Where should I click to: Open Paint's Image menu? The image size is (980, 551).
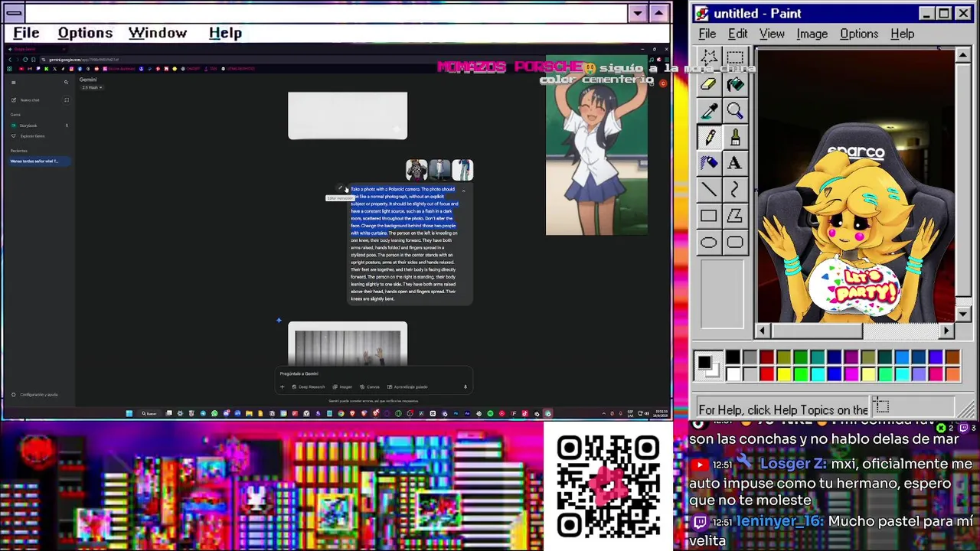point(812,34)
